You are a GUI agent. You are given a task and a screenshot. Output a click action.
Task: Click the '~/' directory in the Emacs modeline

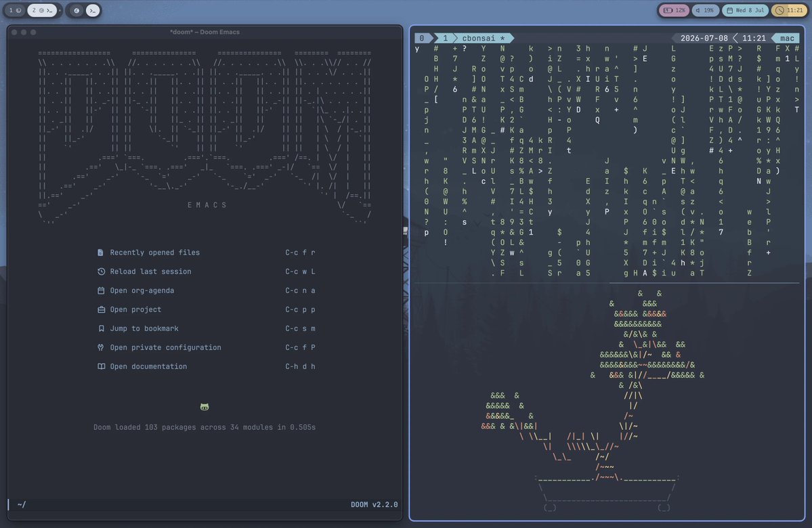pyautogui.click(x=21, y=505)
